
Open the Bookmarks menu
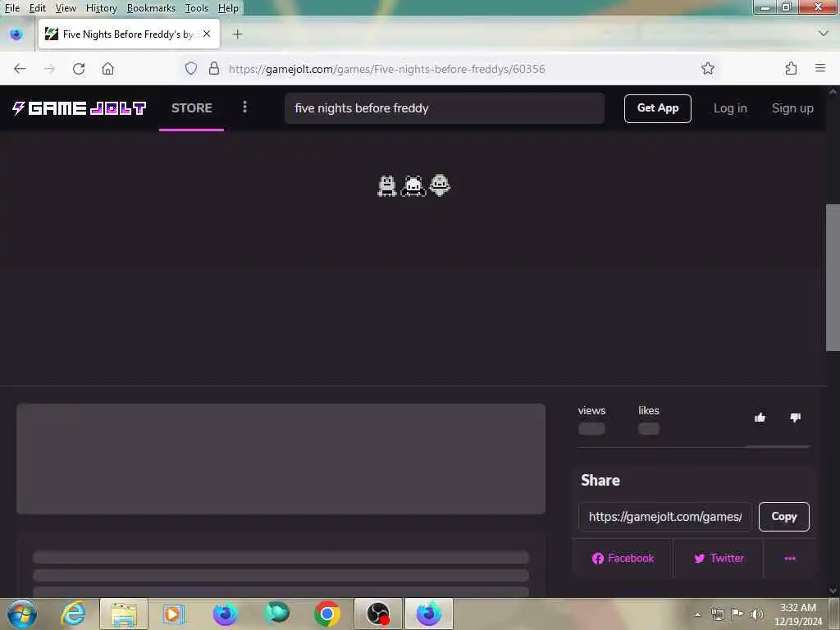151,8
